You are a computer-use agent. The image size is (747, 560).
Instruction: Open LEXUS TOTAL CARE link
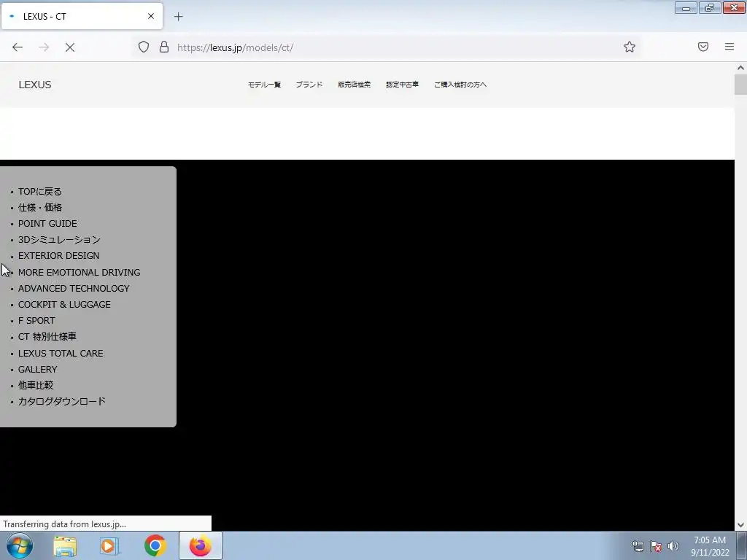click(61, 354)
